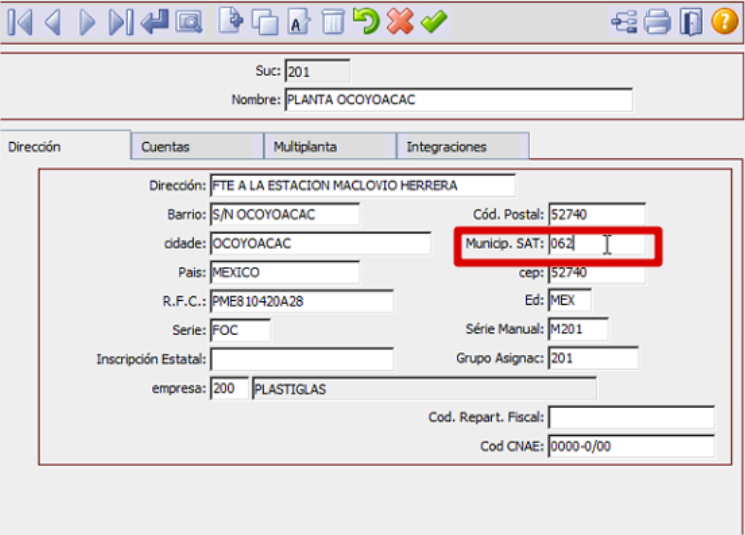Switch to the Dirección tab
This screenshot has height=535, width=745.
[65, 147]
